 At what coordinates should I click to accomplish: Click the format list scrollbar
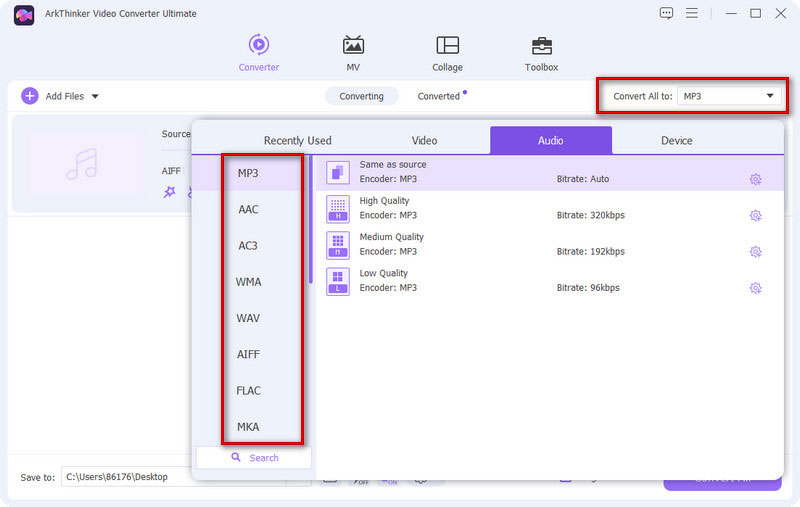310,219
